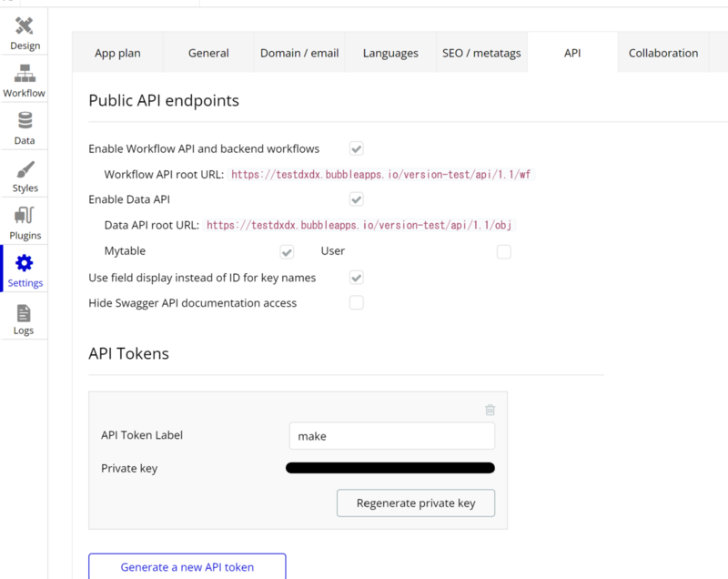
Task: Click Generate a new API token
Action: pyautogui.click(x=187, y=566)
